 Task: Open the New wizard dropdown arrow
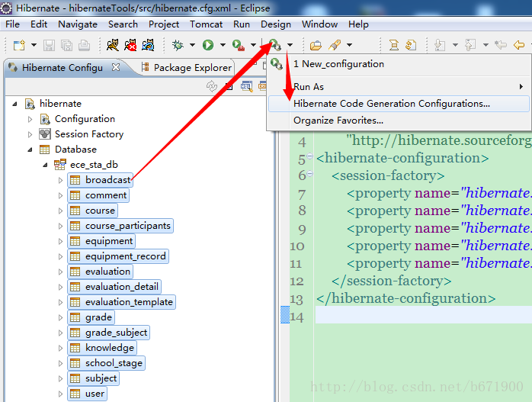34,45
